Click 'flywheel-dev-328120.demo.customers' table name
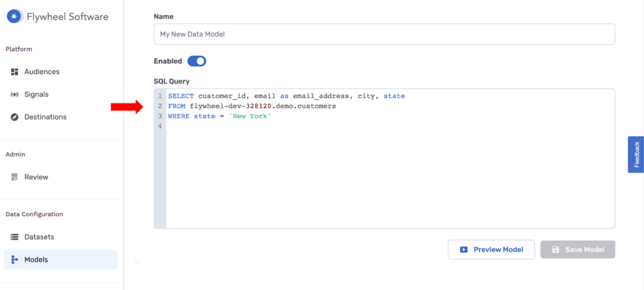Screen dimensions: 644x290 pyautogui.click(x=263, y=106)
